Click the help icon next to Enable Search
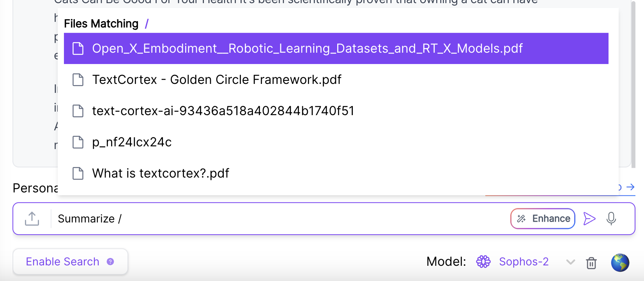The height and width of the screenshot is (281, 644). pyautogui.click(x=110, y=261)
